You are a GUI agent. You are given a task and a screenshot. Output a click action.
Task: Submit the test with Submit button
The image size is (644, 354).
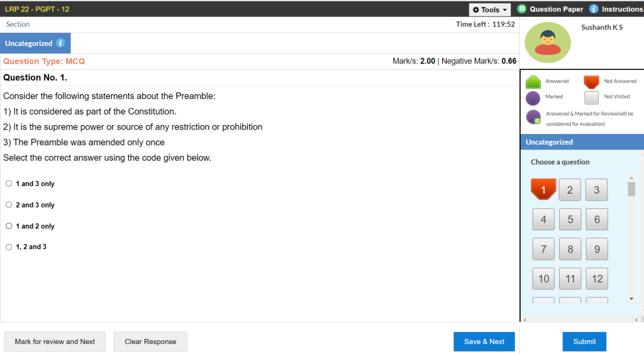(584, 341)
